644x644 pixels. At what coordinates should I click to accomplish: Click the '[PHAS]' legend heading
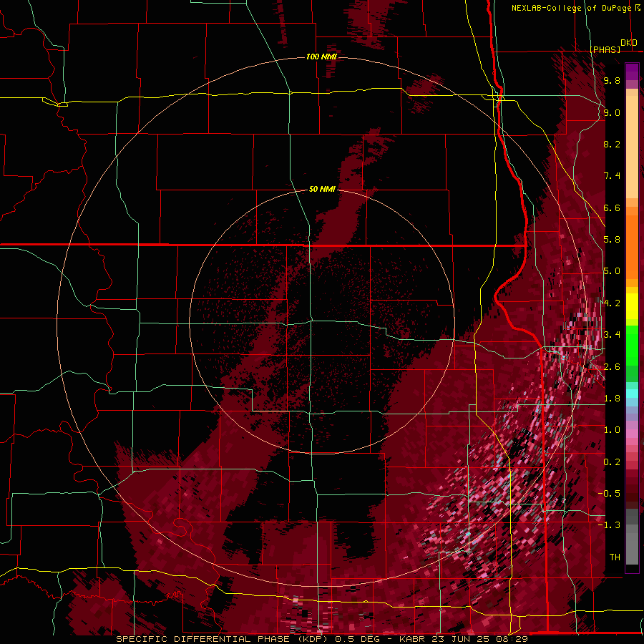pyautogui.click(x=605, y=49)
